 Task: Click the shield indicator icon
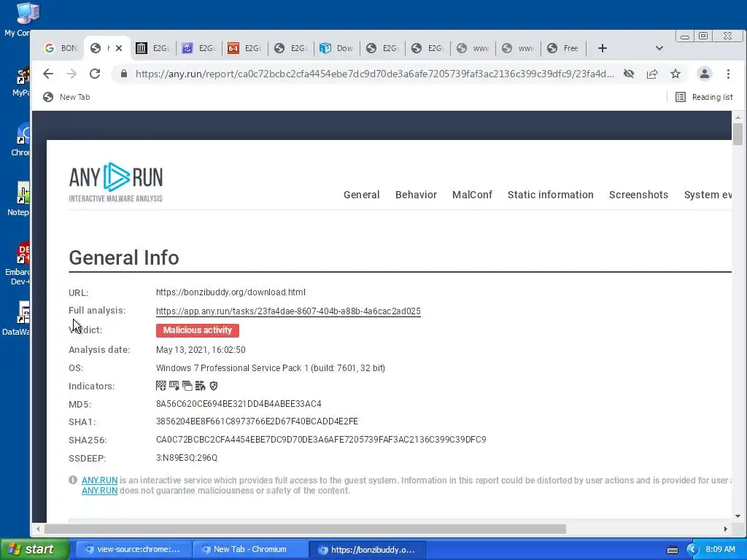(x=214, y=386)
